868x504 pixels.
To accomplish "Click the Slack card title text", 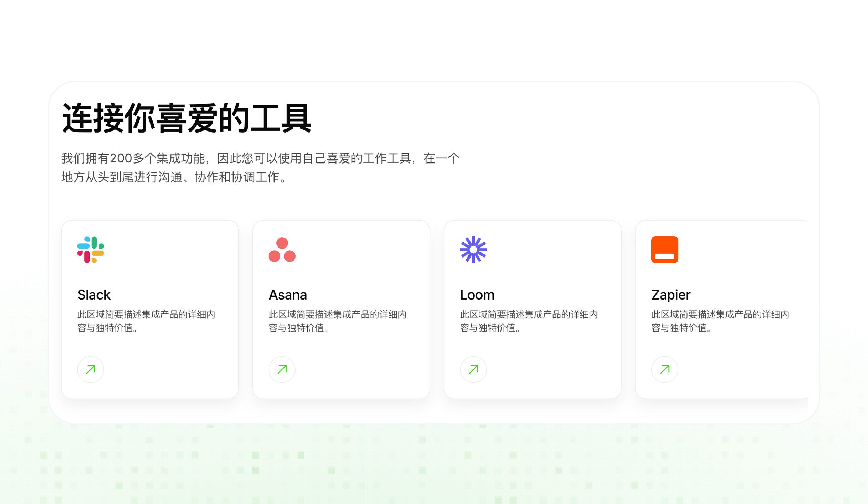I will (x=93, y=295).
